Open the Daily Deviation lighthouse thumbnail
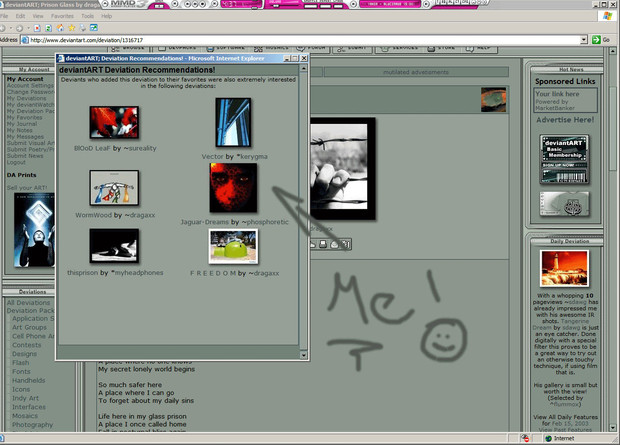 564,268
